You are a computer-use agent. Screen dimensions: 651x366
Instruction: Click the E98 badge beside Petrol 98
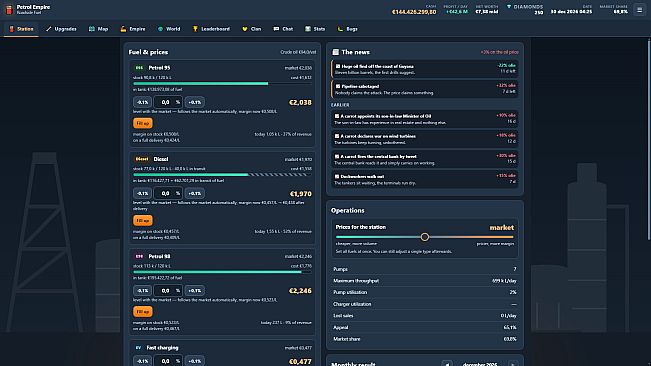[139, 256]
